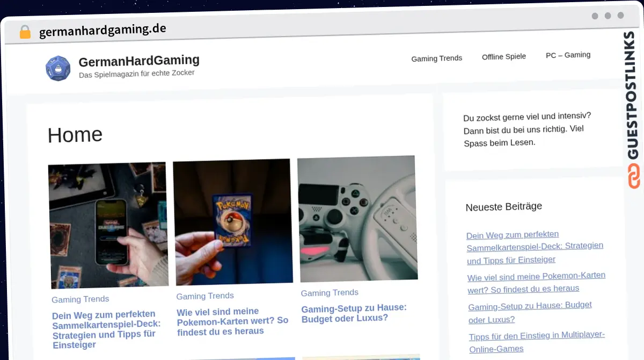Click sidebar link Tipps für den Einstieg in Multiplayer-Online-Games
Screen dimensions: 644x360
[537, 342]
